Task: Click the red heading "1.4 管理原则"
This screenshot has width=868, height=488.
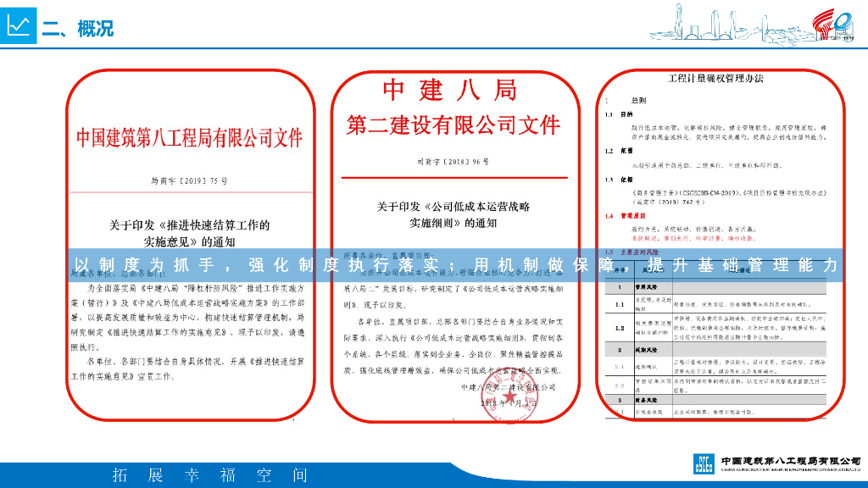Action: pos(625,216)
